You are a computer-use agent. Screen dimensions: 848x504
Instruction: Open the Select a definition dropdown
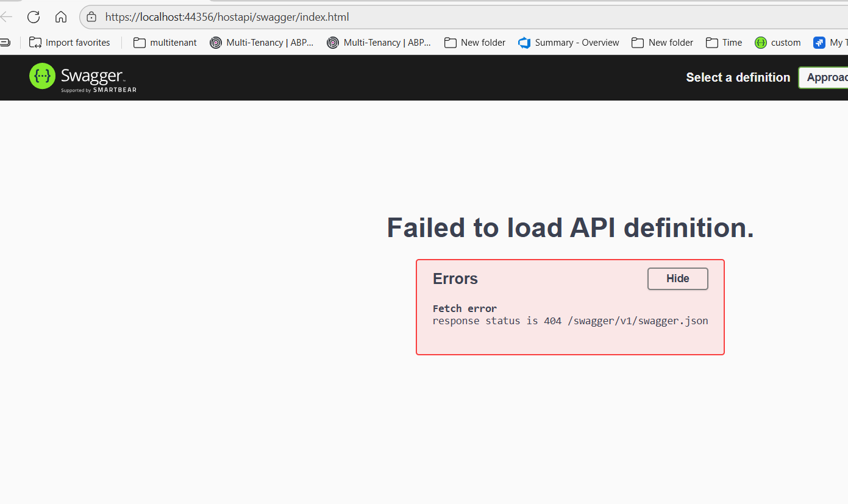824,77
